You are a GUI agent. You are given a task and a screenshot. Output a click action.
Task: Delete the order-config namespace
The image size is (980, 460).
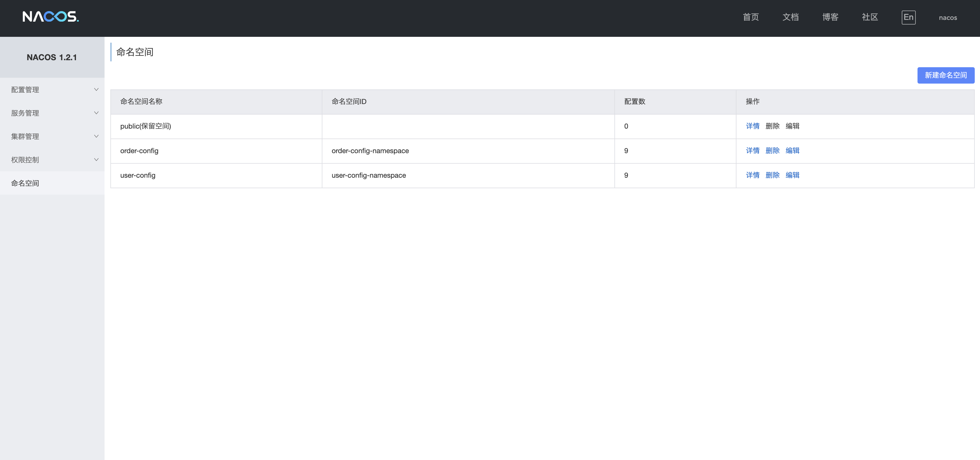coord(772,151)
